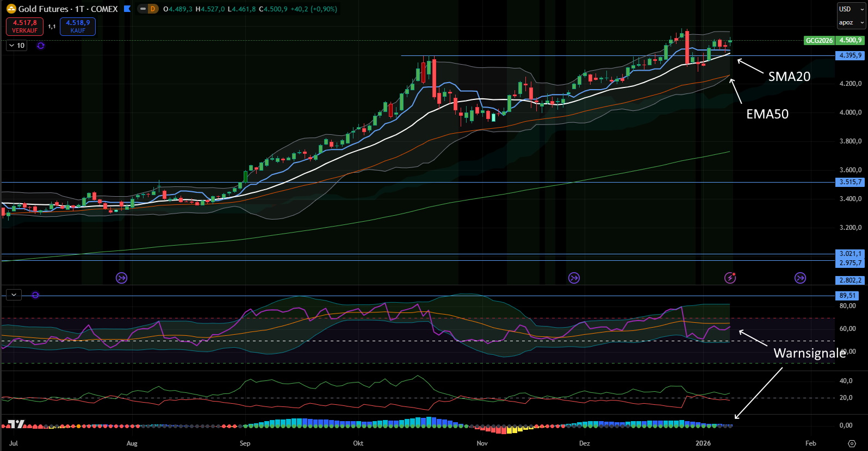The image size is (868, 451).
Task: Expand the indicator legend showing 10
Action: pos(16,46)
